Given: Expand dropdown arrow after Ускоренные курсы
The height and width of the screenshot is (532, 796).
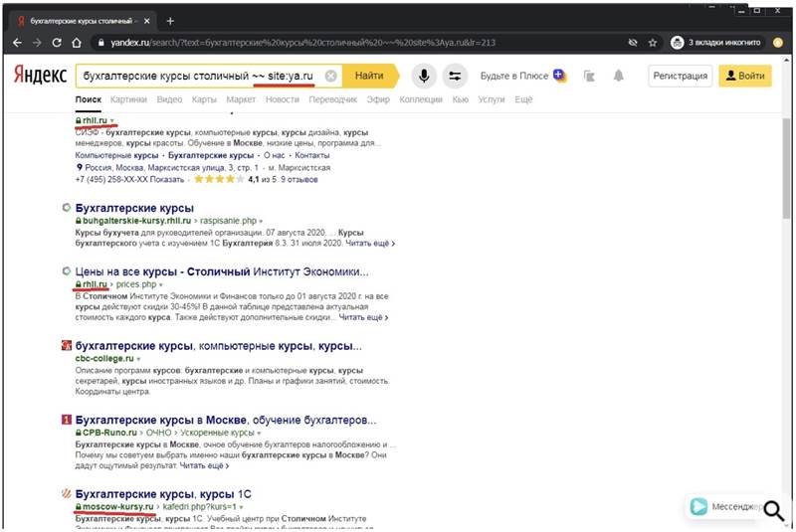Looking at the screenshot, I should pos(259,434).
